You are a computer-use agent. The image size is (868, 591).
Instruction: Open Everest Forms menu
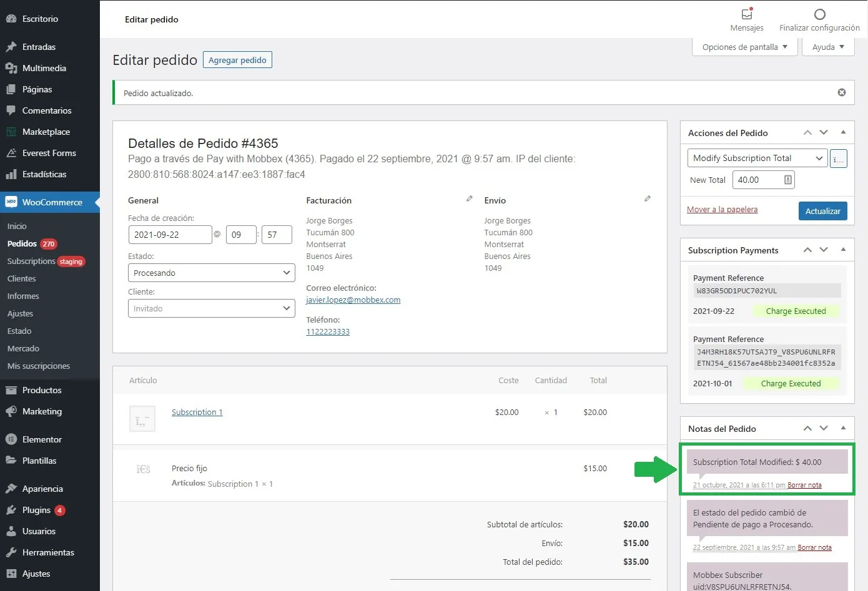tap(50, 153)
